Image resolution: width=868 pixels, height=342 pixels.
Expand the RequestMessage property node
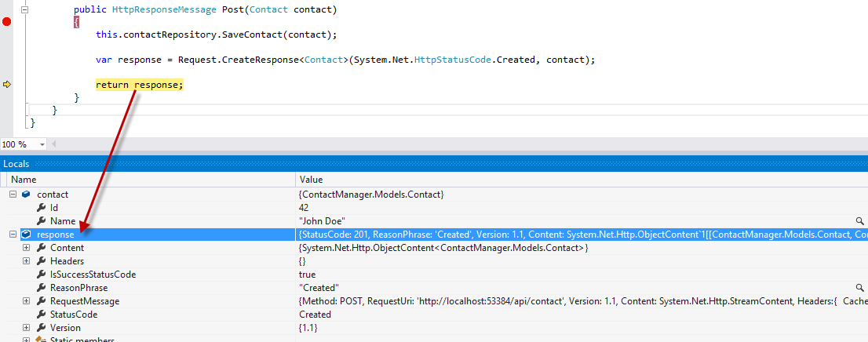(26, 301)
